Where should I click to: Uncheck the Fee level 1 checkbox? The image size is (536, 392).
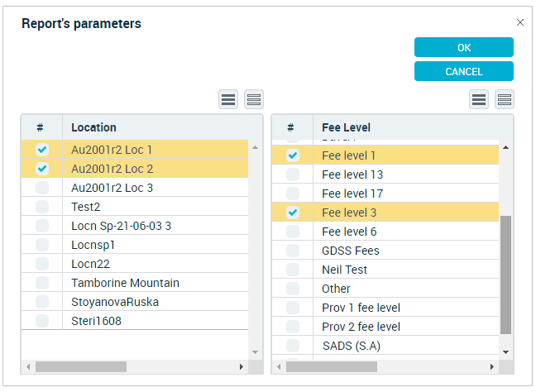[293, 155]
